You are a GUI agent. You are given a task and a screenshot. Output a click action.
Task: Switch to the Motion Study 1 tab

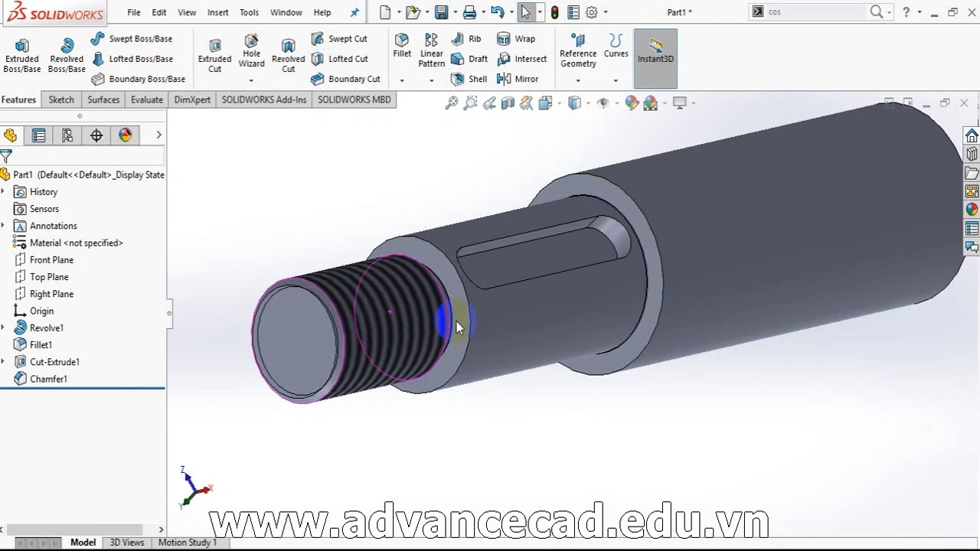188,543
